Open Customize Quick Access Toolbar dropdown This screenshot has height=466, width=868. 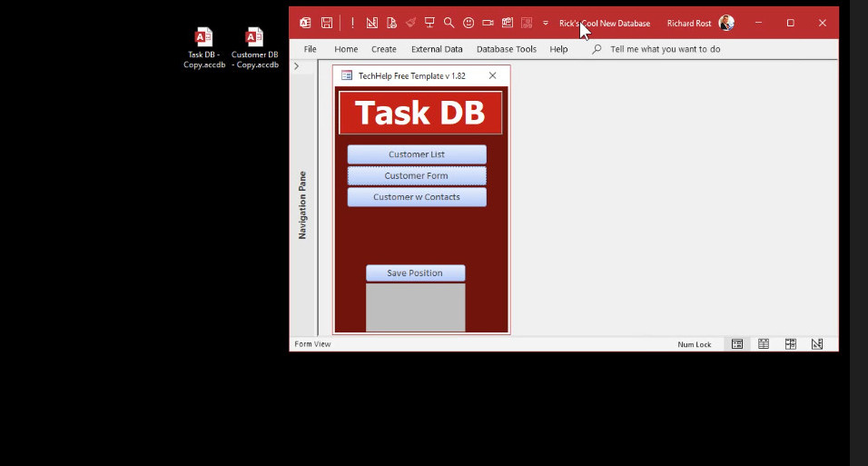coord(546,24)
